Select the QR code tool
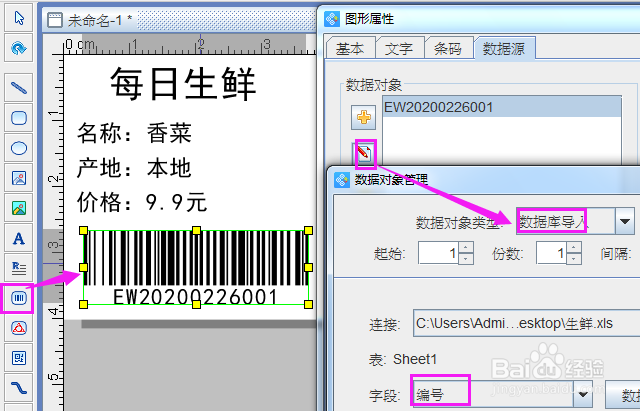Viewport: 640px width, 411px height. pyautogui.click(x=19, y=358)
